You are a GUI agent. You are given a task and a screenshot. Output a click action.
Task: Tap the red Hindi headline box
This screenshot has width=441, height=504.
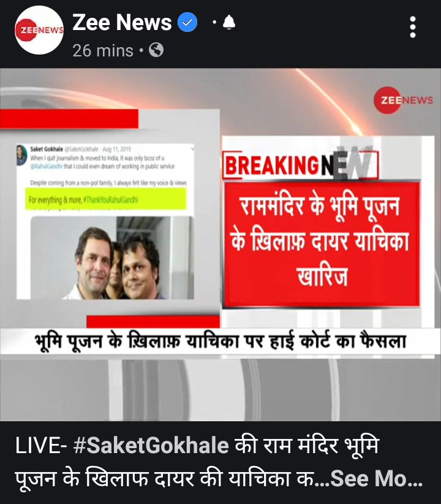click(322, 244)
